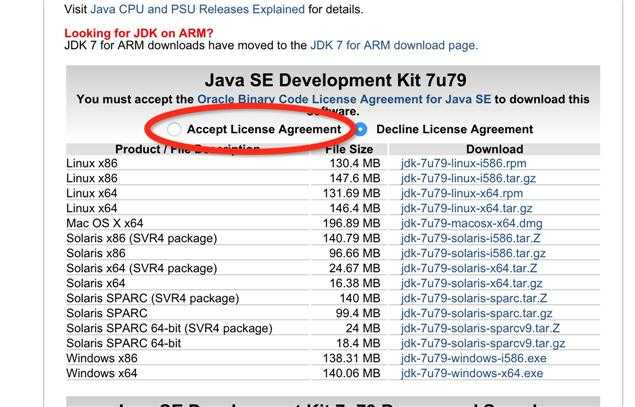This screenshot has width=635, height=407.
Task: Click the 138.31 MB file size
Action: 352,358
